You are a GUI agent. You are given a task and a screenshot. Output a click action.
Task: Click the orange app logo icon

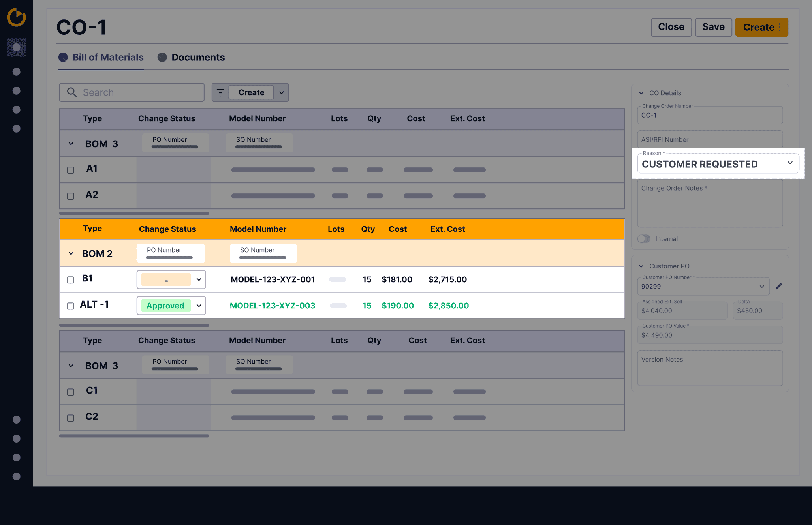[x=16, y=17]
